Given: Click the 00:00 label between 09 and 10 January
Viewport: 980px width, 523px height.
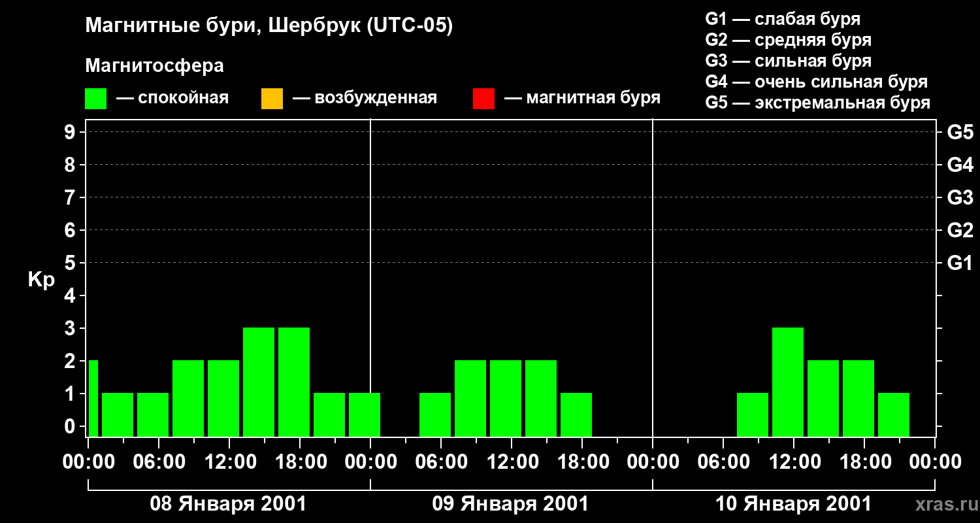Looking at the screenshot, I should [x=653, y=462].
